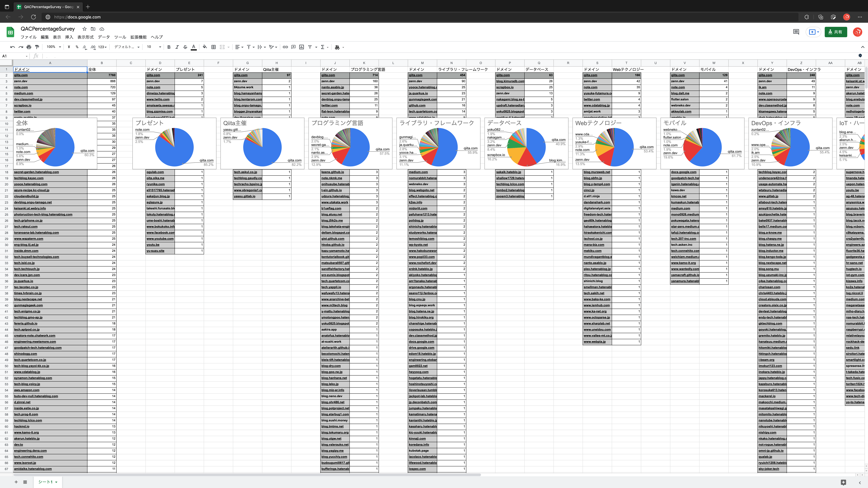The image size is (868, 488).
Task: Toggle italic formatting
Action: pyautogui.click(x=177, y=47)
